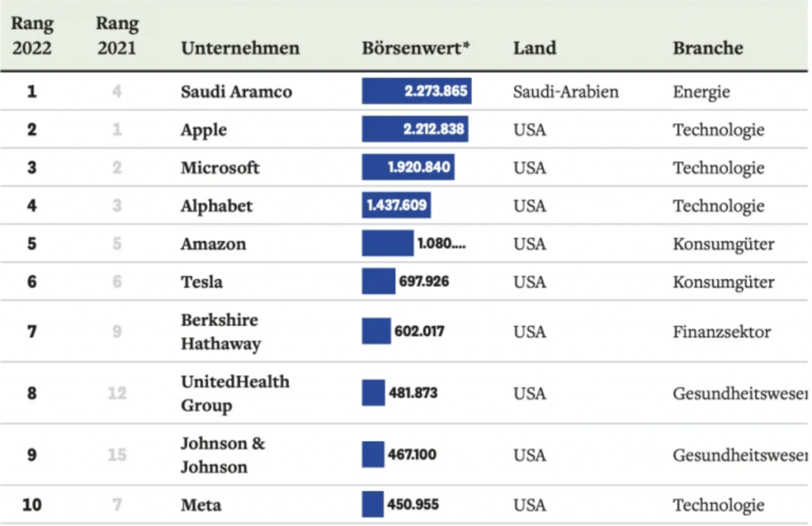The image size is (812, 526).
Task: Click the Saudi Aramco bar showing 2.273.865
Action: click(416, 91)
